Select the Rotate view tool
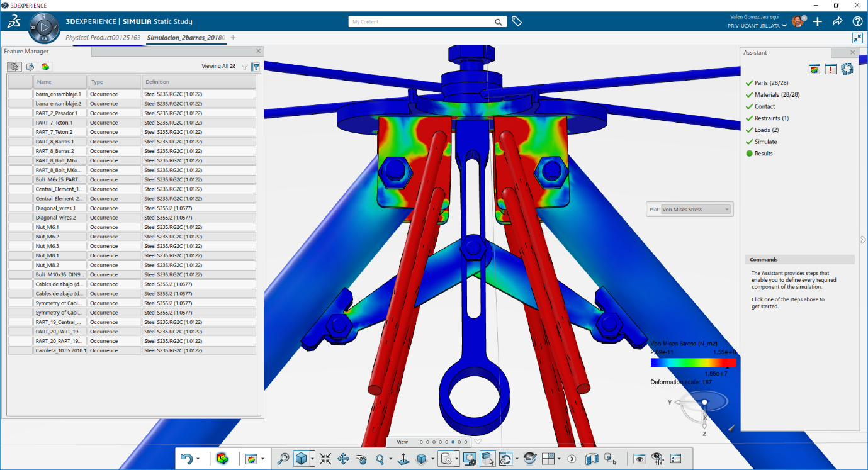 pos(361,459)
